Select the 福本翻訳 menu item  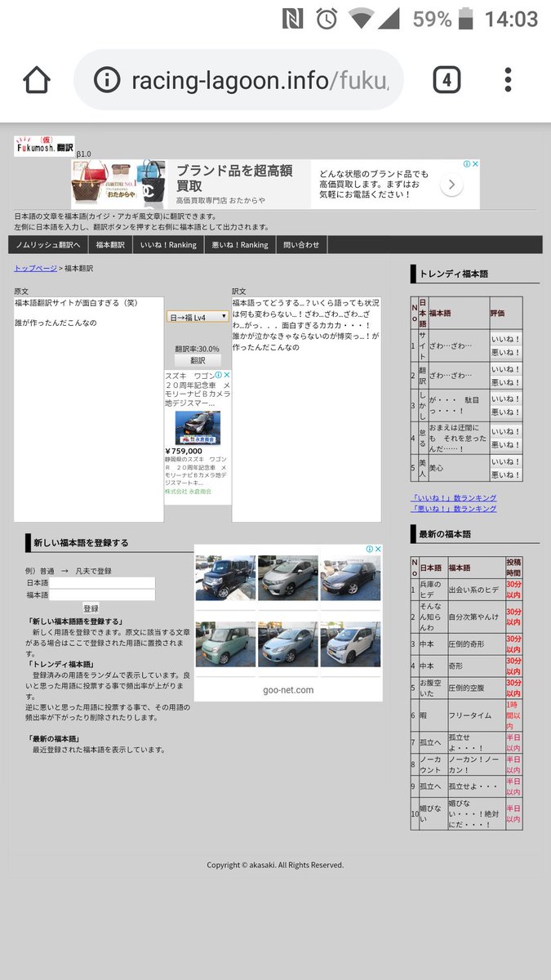click(110, 245)
